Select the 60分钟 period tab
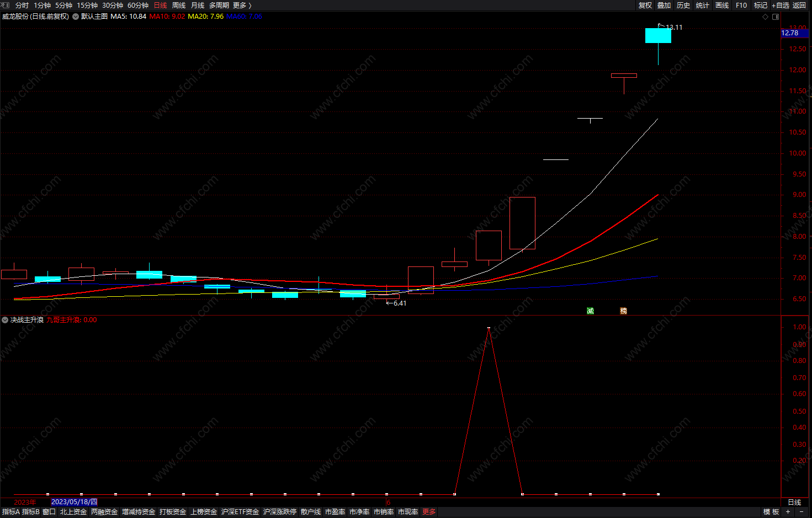The width and height of the screenshot is (812, 518). click(x=138, y=6)
